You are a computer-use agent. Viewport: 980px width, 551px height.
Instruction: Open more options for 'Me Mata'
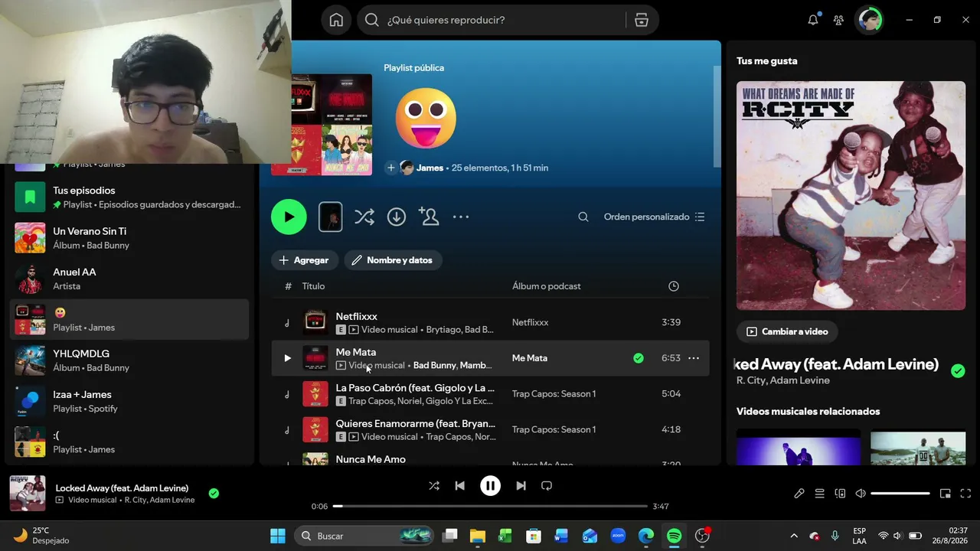coord(694,358)
